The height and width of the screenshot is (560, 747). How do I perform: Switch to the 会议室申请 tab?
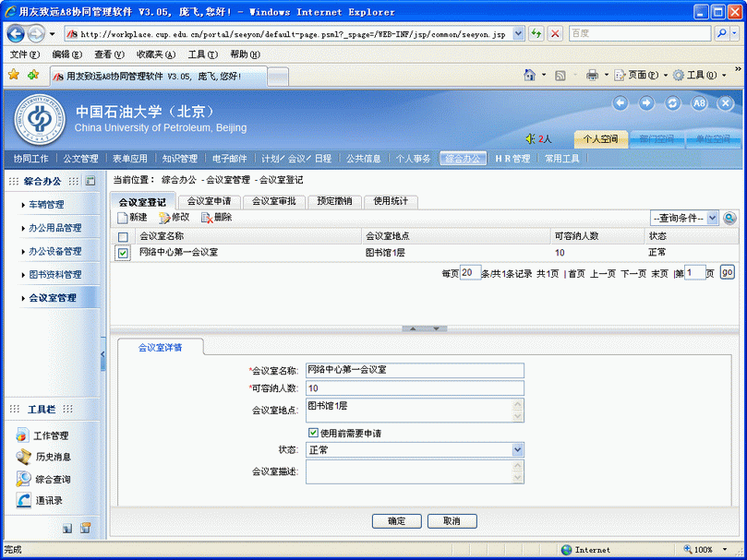[209, 201]
